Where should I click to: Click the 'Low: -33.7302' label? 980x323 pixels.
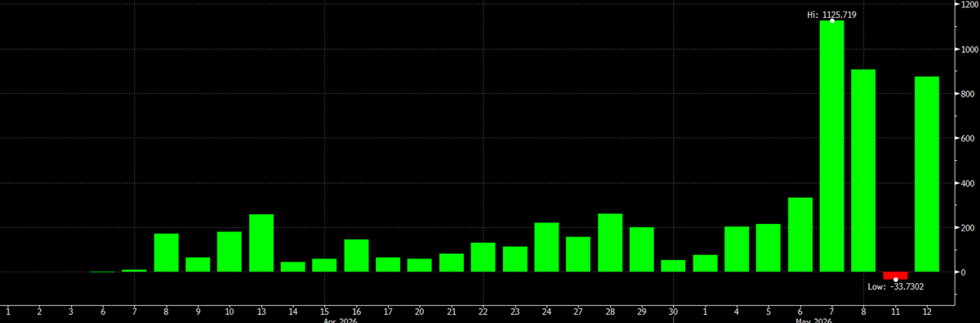point(895,287)
